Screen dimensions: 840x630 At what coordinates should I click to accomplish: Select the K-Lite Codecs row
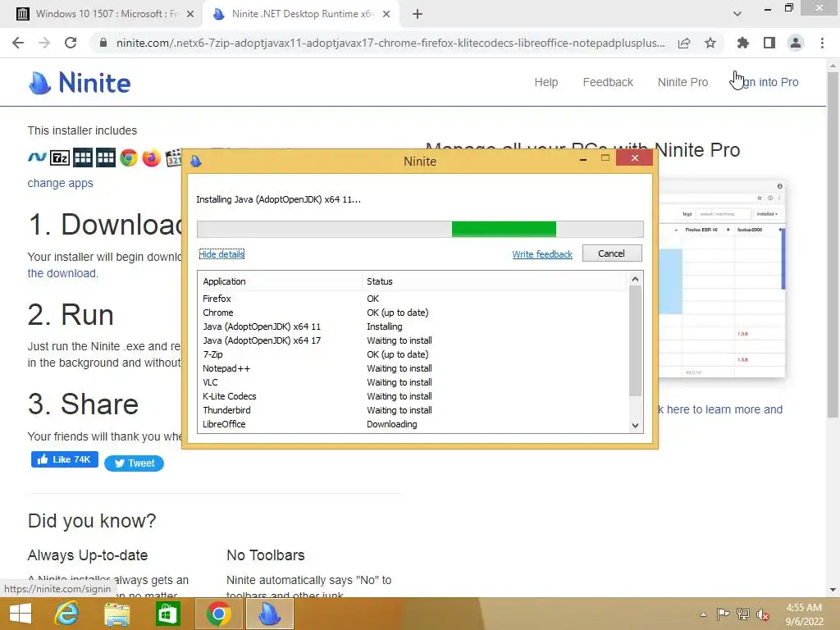pyautogui.click(x=413, y=396)
